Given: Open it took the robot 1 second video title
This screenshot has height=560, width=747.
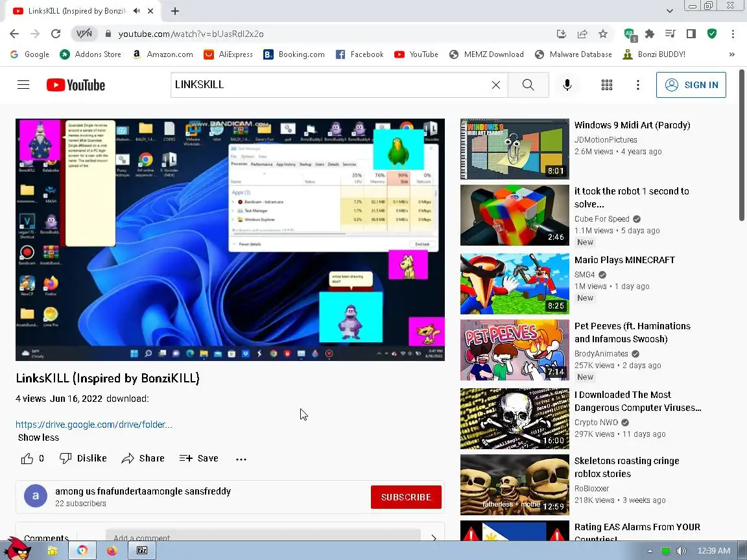Looking at the screenshot, I should [632, 198].
